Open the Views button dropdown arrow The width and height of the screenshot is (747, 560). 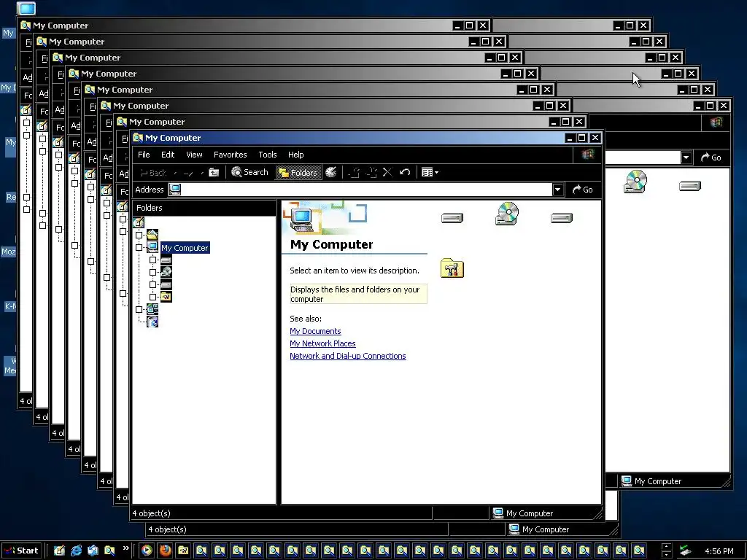tap(436, 172)
